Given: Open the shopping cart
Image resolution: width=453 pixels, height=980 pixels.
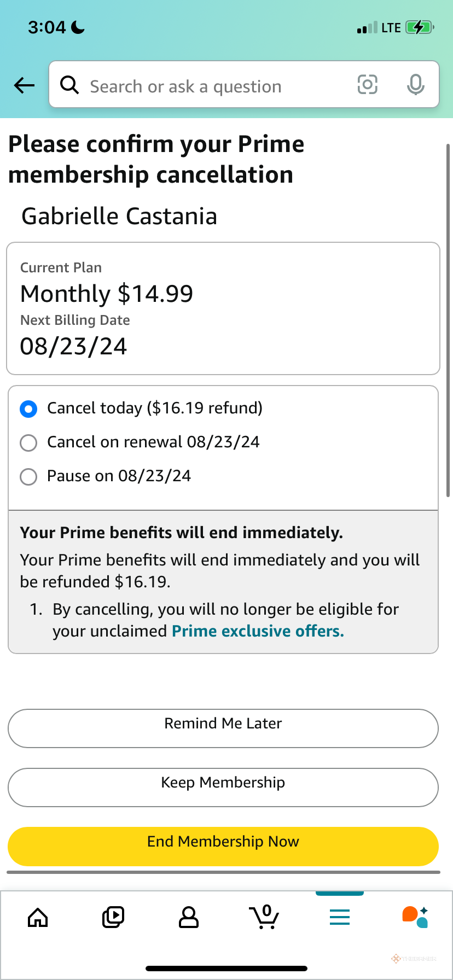Looking at the screenshot, I should [x=264, y=917].
